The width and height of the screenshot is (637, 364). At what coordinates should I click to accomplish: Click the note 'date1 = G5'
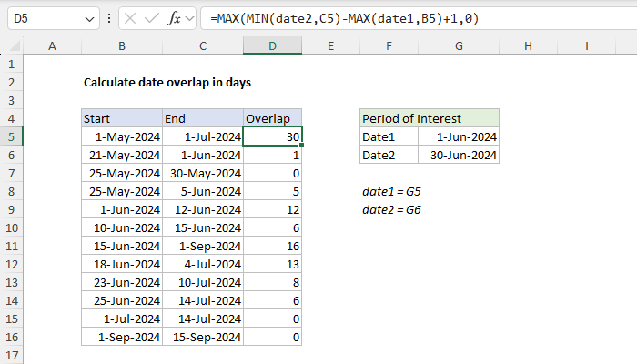pyautogui.click(x=391, y=192)
